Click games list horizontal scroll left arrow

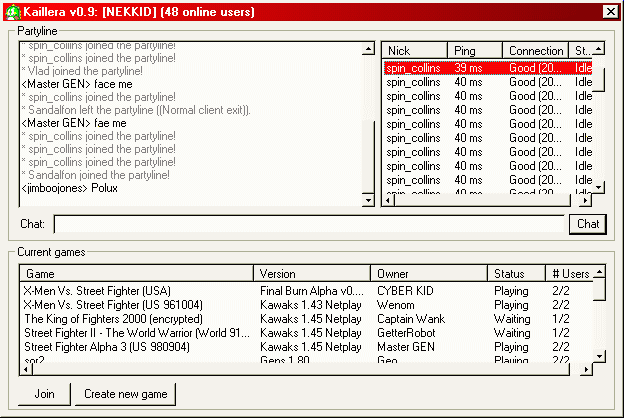pos(26,369)
